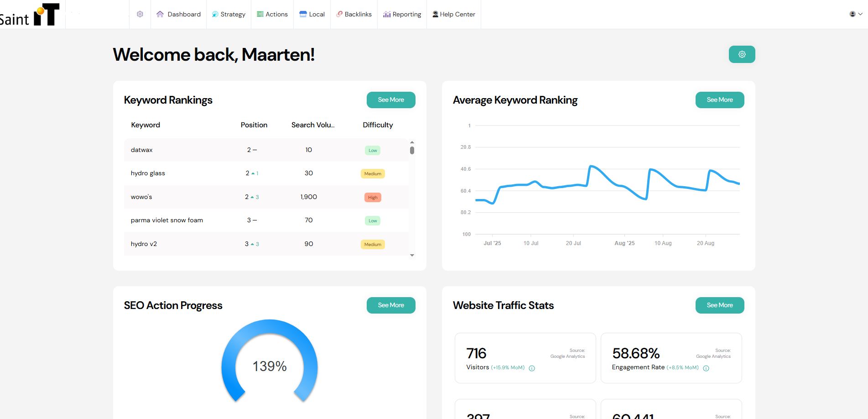Screen dimensions: 868x419
Task: Click the Reporting bar chart icon
Action: (x=387, y=14)
